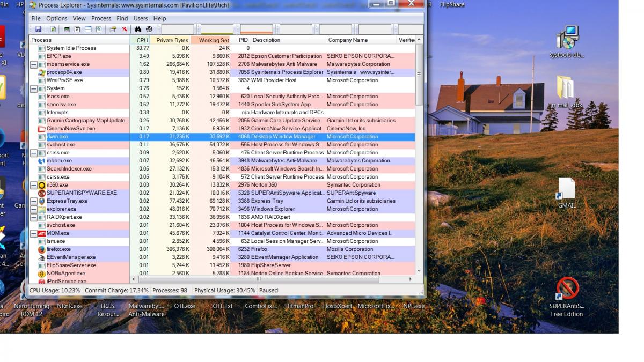Image resolution: width=644 pixels, height=362 pixels.
Task: Open the Properties toolbar icon
Action: [113, 29]
